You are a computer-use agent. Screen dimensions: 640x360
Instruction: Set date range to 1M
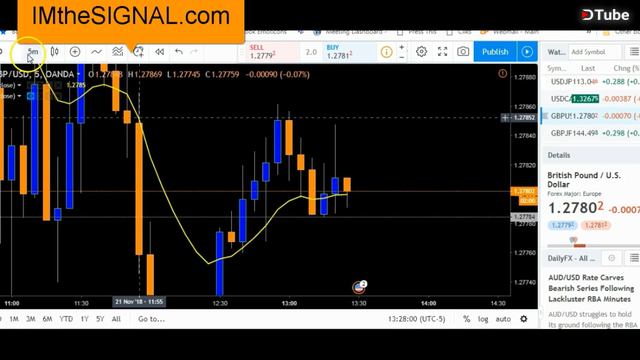point(14,319)
